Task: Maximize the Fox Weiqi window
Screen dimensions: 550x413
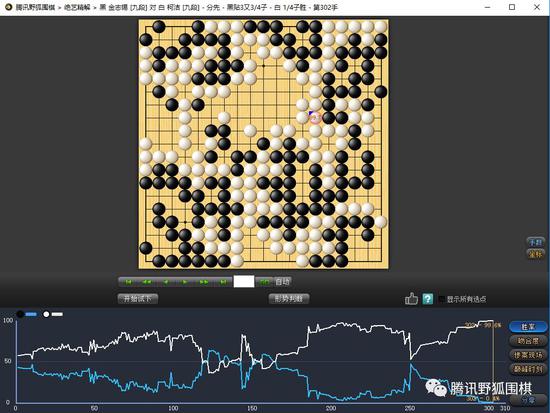Action: [512, 7]
